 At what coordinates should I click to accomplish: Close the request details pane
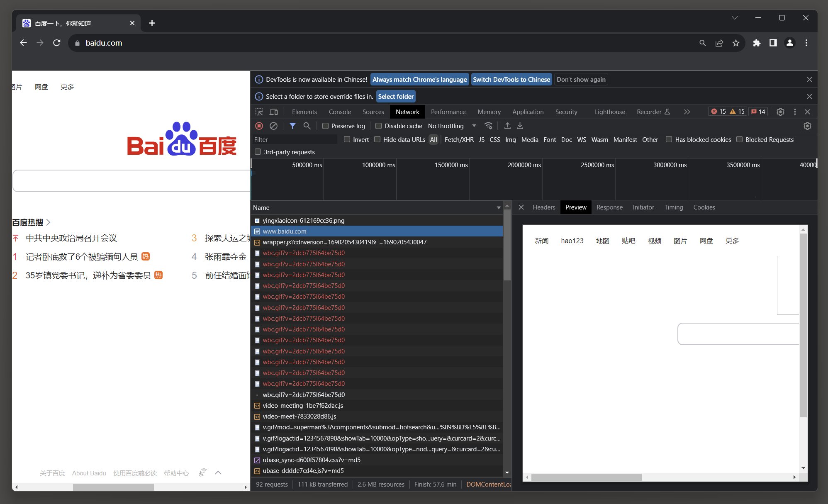click(521, 207)
